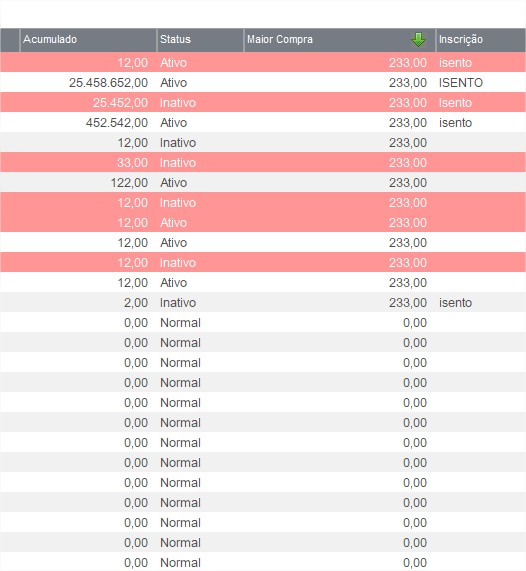Click the Isento cell in 25.452,00 row
The image size is (526, 571).
point(455,103)
